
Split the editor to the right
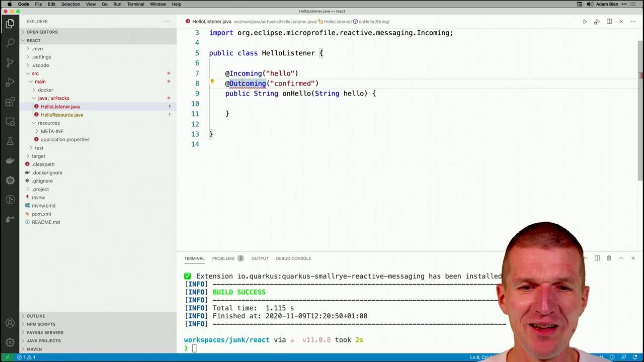point(609,22)
